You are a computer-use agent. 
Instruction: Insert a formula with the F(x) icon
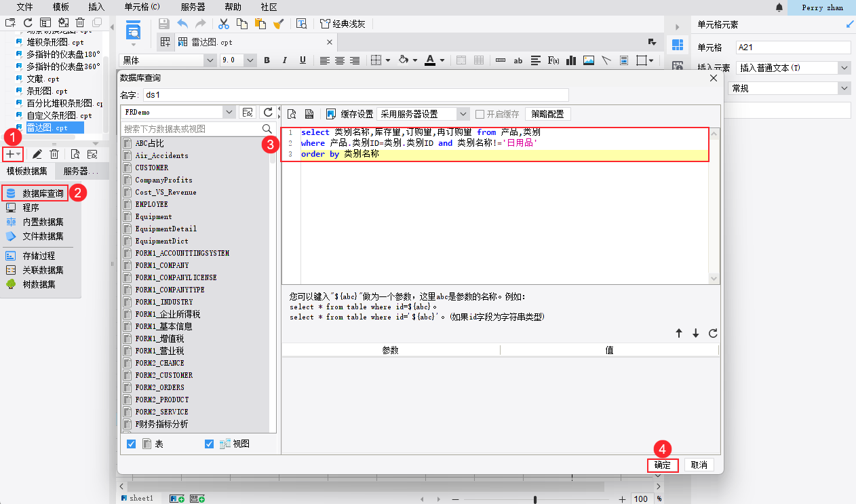tap(553, 60)
